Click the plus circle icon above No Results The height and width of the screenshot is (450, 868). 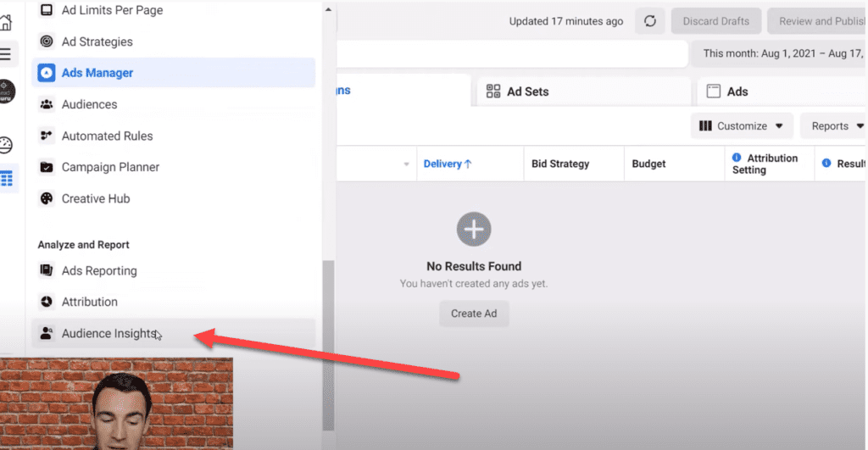point(474,229)
